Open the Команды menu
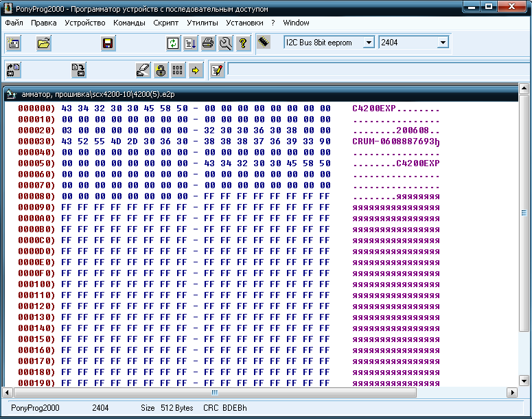This screenshot has width=532, height=419. (x=129, y=23)
